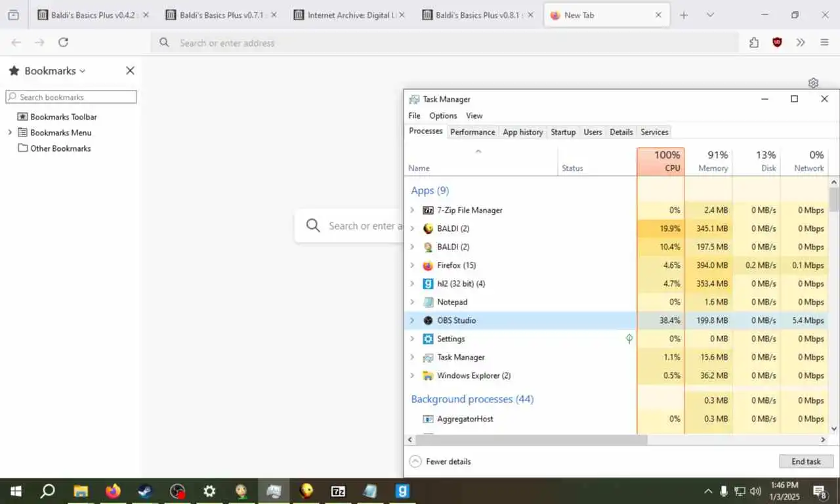Open Windows Start menu
Viewport: 840px width, 504px height.
16,491
